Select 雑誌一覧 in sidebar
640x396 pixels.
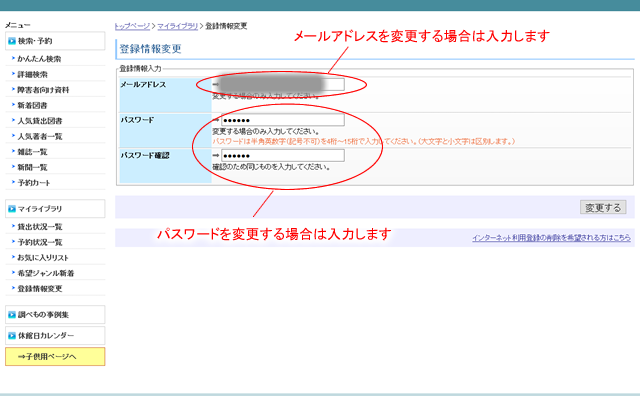point(32,152)
